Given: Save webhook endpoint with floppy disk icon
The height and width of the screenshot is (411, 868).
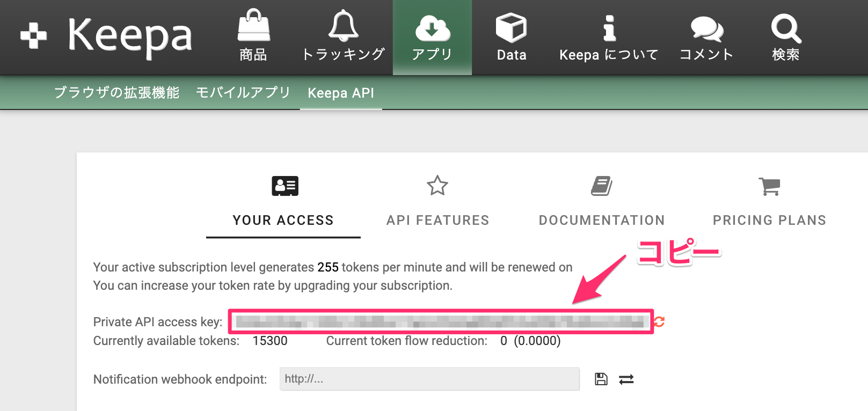Looking at the screenshot, I should [601, 379].
